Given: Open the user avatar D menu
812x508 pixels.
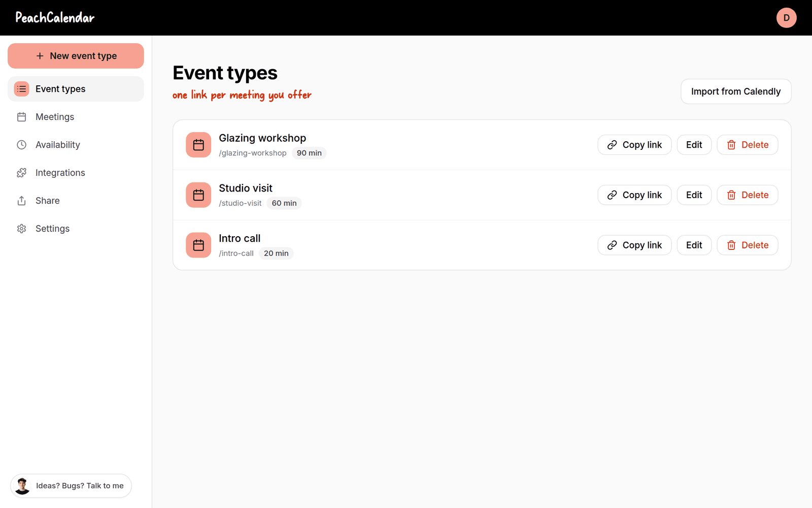Looking at the screenshot, I should [x=786, y=18].
